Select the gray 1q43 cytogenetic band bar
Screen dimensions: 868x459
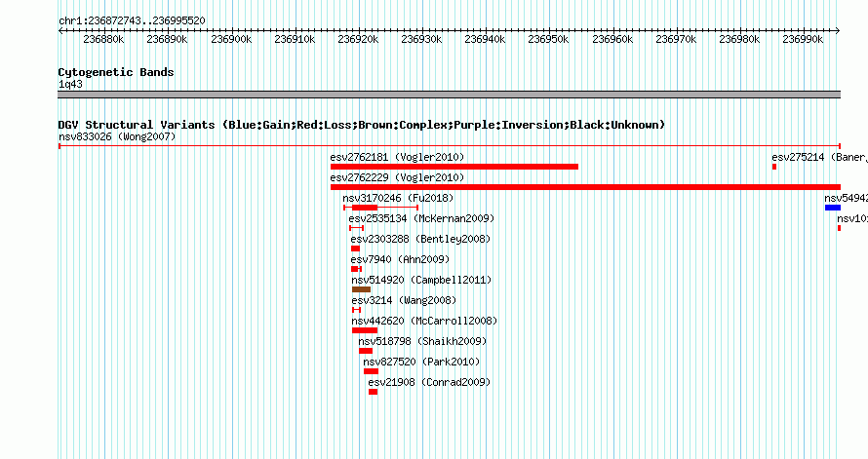pos(449,95)
